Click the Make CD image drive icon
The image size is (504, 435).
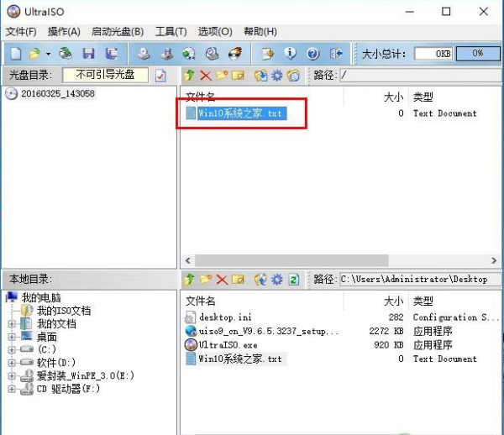click(x=144, y=54)
